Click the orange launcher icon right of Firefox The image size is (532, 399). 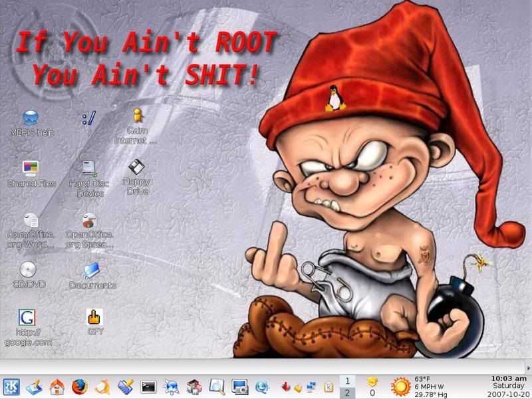pos(102,387)
